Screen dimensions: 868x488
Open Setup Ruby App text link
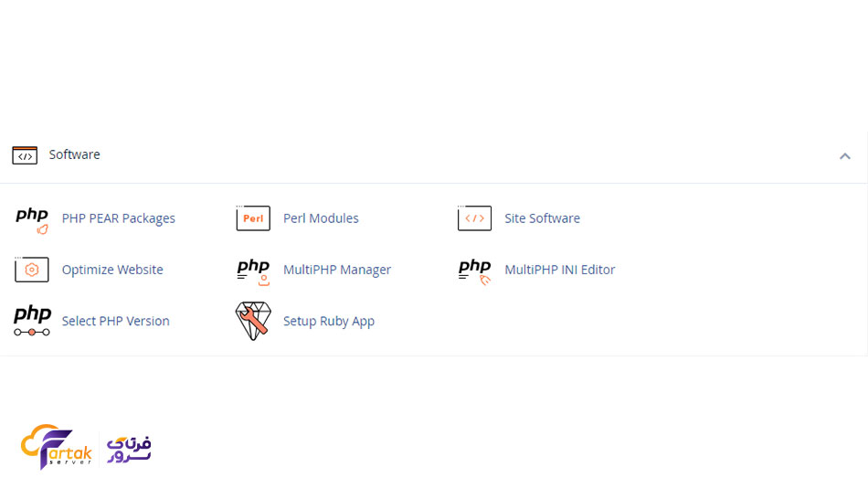click(329, 321)
